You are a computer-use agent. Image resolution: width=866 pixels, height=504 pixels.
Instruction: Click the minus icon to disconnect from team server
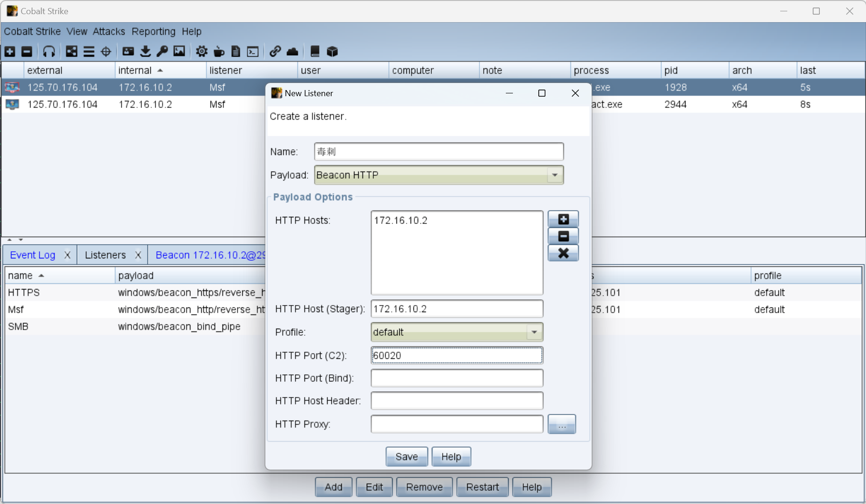point(27,51)
